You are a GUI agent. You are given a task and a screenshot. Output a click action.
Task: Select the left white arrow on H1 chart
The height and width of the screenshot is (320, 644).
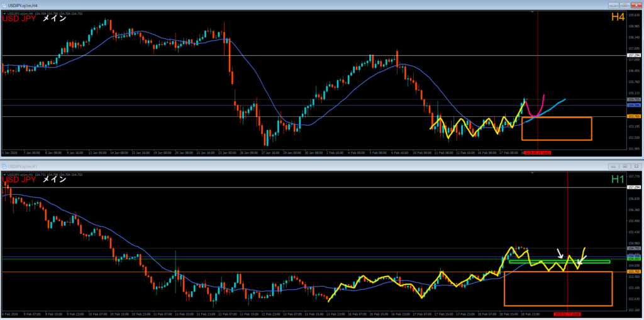[560, 253]
